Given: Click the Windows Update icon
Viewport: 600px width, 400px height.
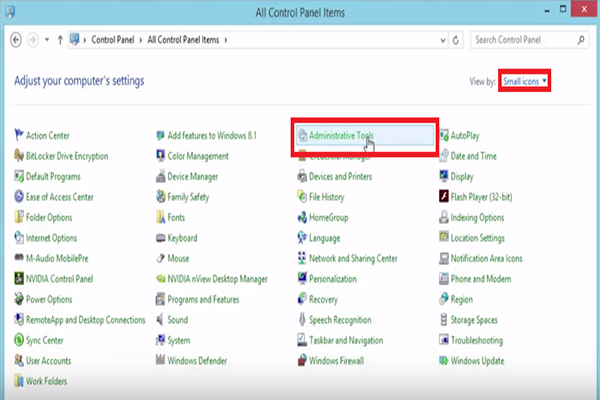Looking at the screenshot, I should pos(444,361).
